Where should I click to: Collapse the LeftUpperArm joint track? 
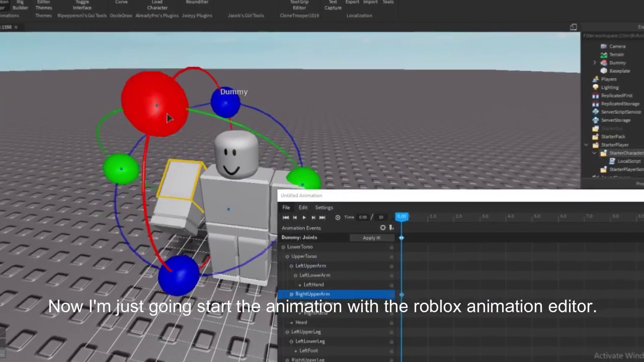tap(291, 266)
